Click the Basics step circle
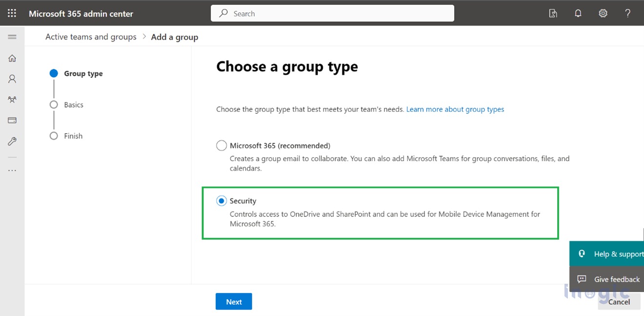This screenshot has width=644, height=316. pyautogui.click(x=54, y=105)
